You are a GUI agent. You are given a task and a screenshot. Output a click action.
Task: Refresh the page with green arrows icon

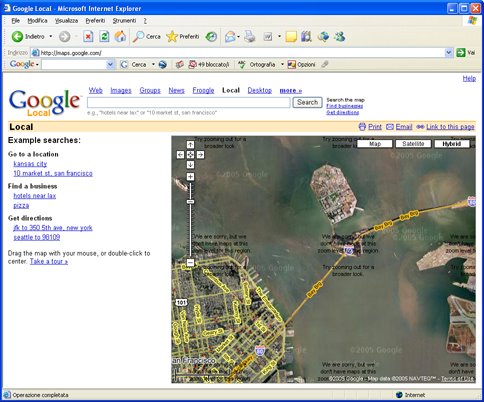(x=104, y=36)
